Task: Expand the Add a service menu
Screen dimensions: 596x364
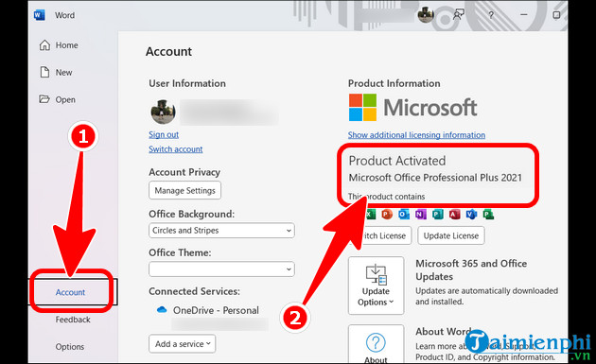Action: point(182,344)
